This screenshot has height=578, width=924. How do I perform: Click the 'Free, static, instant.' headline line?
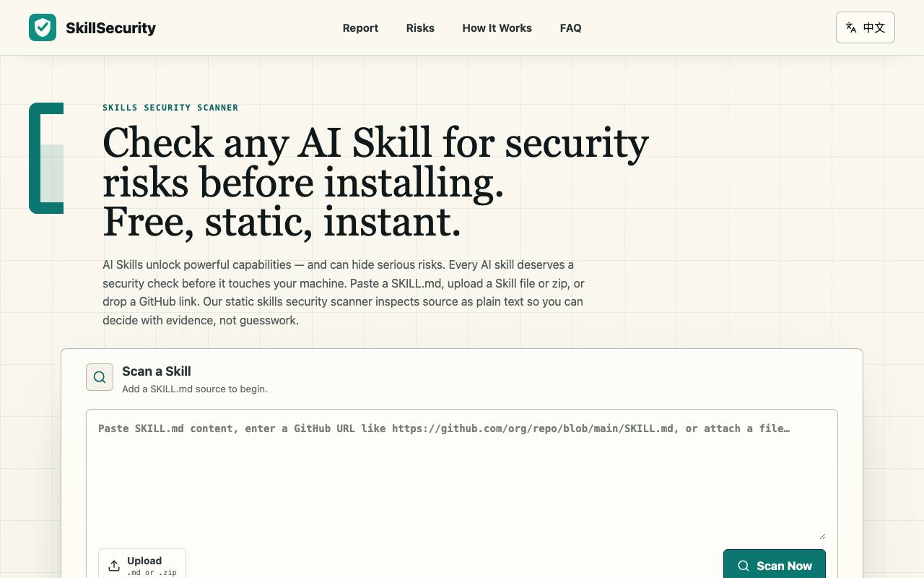(282, 222)
